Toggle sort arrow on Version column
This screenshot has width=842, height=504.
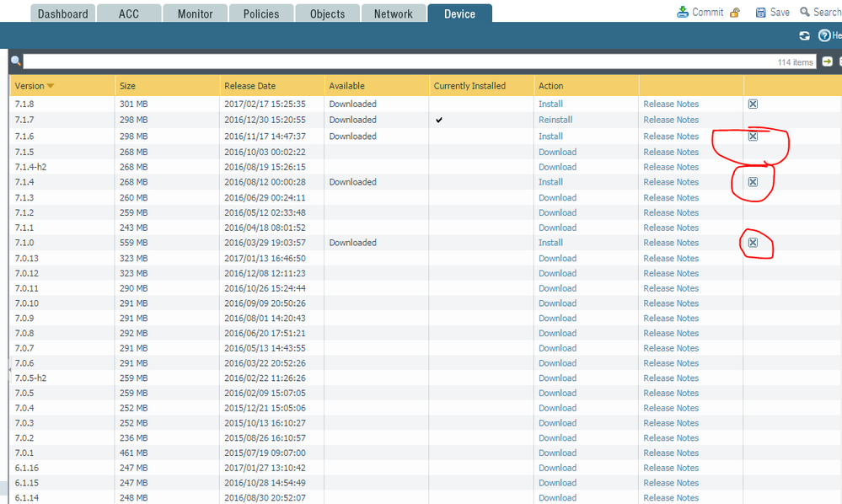point(51,86)
